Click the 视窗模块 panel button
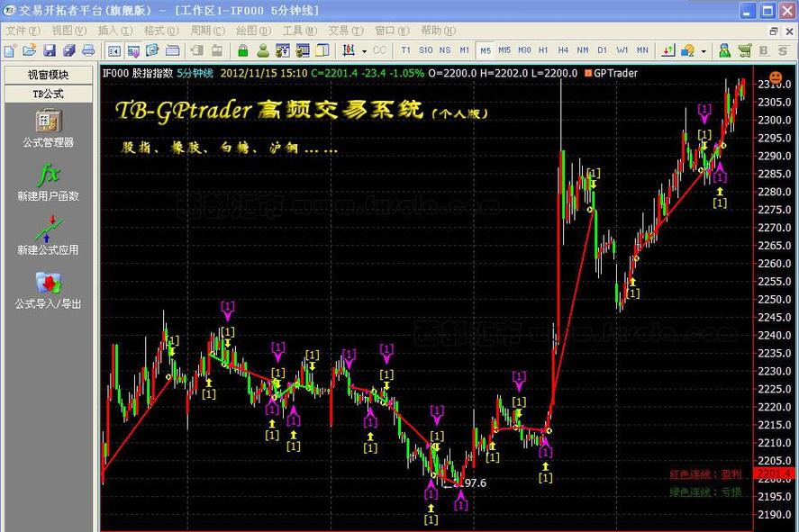The image size is (799, 532). click(49, 75)
